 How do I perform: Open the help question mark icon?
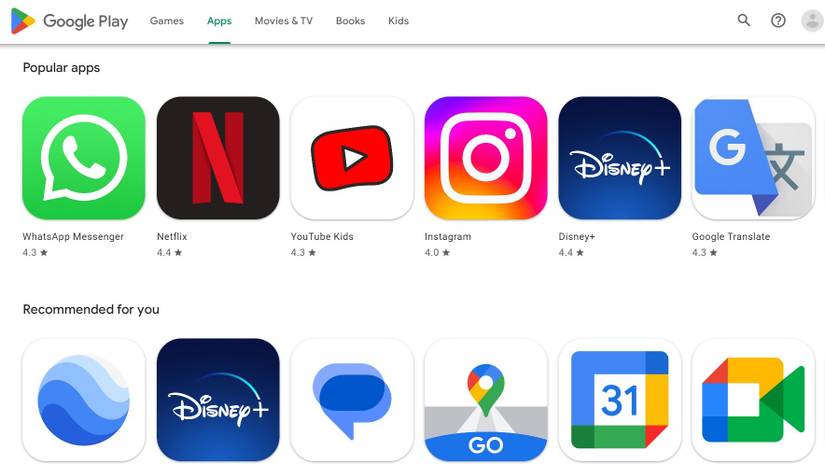[x=778, y=21]
